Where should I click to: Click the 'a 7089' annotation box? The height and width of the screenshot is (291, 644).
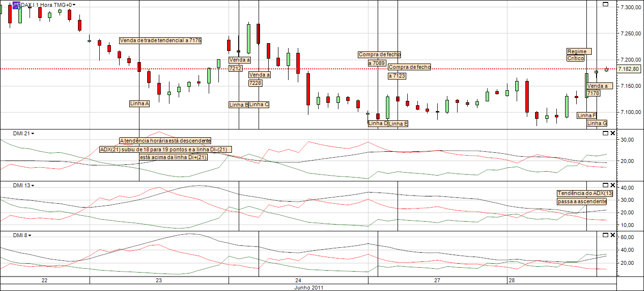[376, 63]
